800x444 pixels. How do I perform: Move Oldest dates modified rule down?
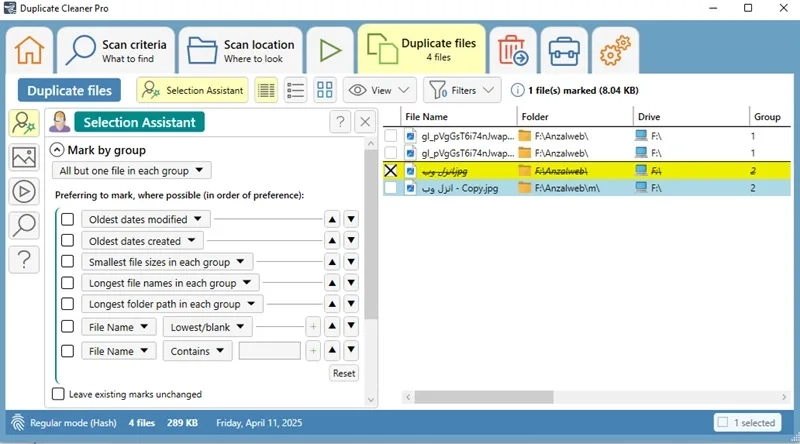click(x=351, y=219)
